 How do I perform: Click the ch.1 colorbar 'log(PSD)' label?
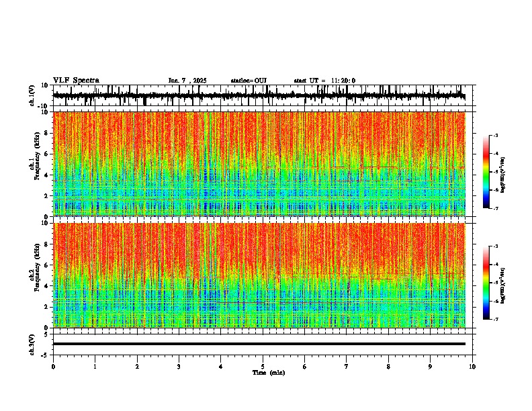tap(503, 175)
